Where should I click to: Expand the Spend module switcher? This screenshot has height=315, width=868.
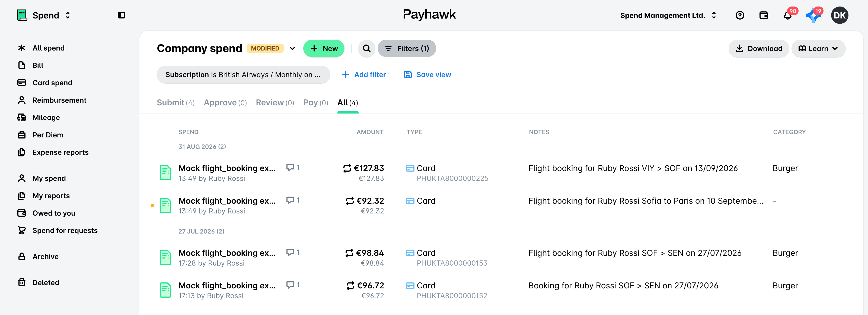tap(68, 15)
